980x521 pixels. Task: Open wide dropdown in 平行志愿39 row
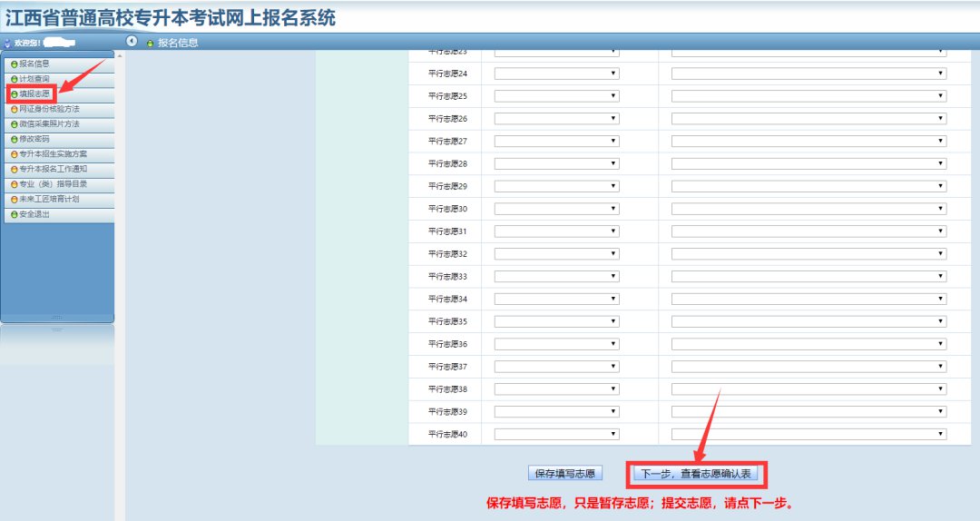point(808,411)
